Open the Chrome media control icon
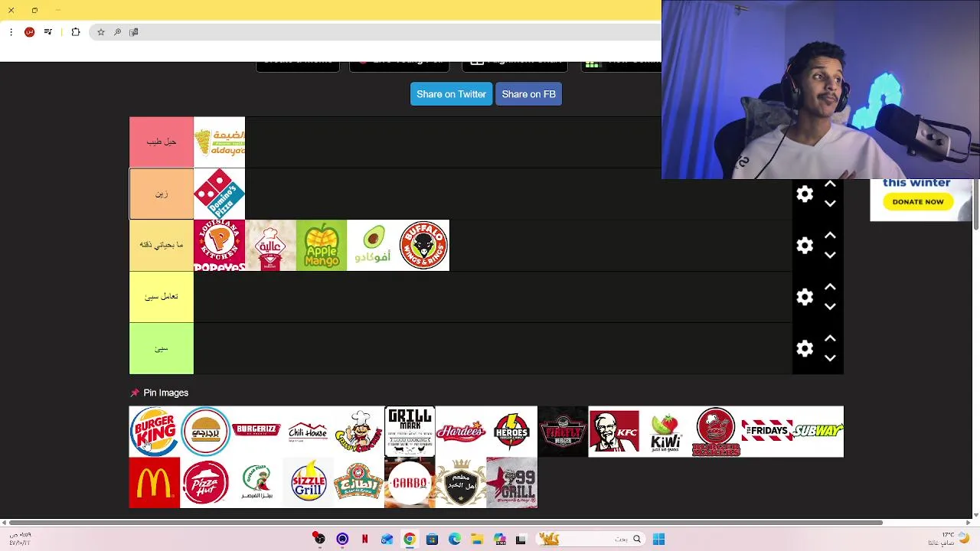 [48, 32]
